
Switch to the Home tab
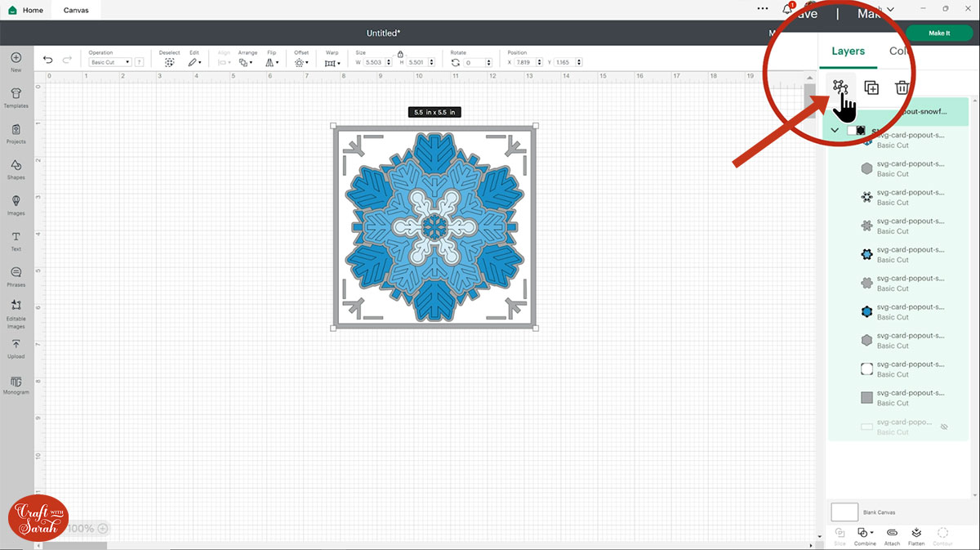pos(26,10)
